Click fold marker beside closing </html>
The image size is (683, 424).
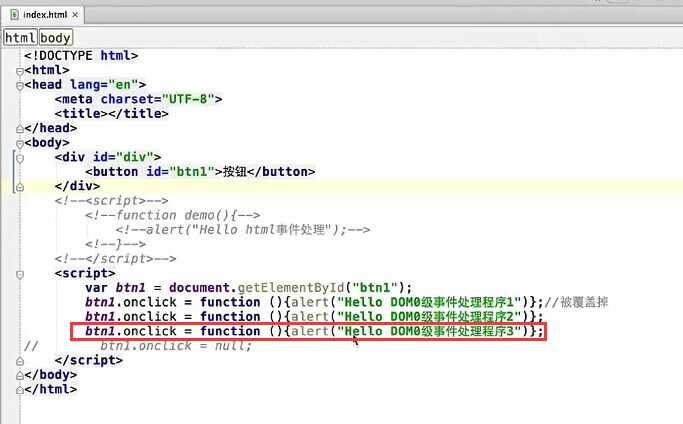tap(20, 390)
